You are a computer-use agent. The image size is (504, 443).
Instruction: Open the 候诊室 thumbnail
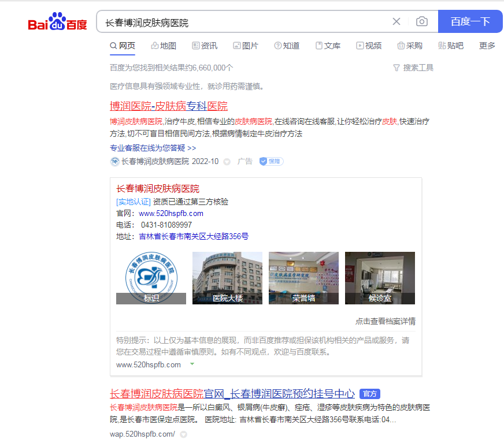(x=380, y=278)
